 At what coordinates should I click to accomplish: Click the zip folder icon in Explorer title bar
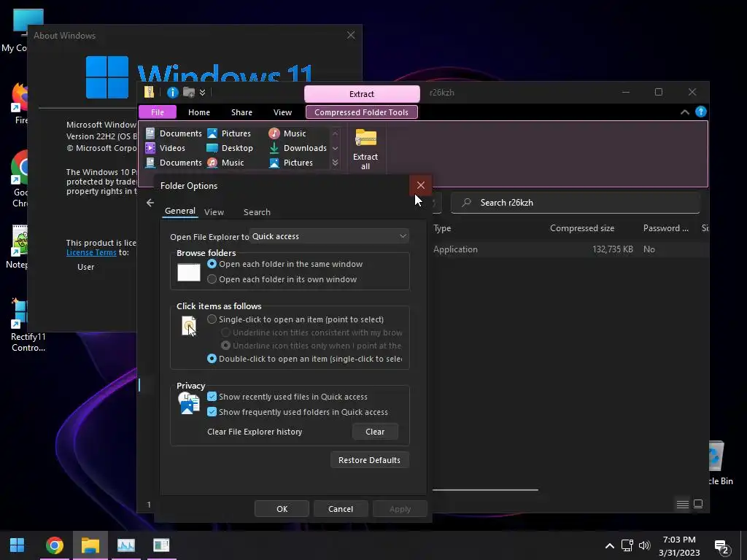point(149,93)
